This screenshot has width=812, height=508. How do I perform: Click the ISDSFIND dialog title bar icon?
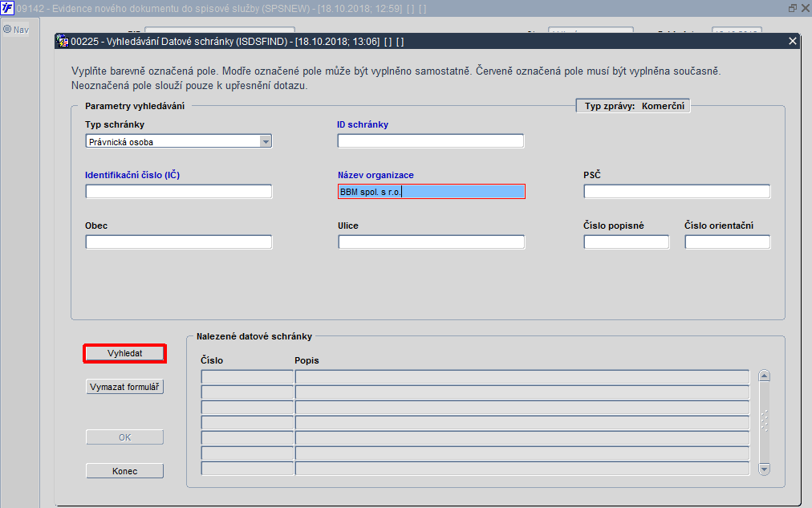[x=63, y=42]
